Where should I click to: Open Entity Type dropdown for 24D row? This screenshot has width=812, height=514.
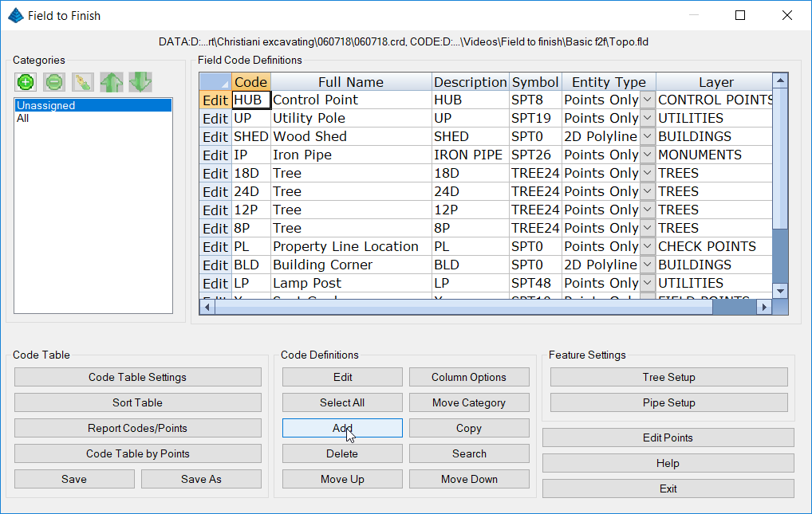tap(648, 191)
